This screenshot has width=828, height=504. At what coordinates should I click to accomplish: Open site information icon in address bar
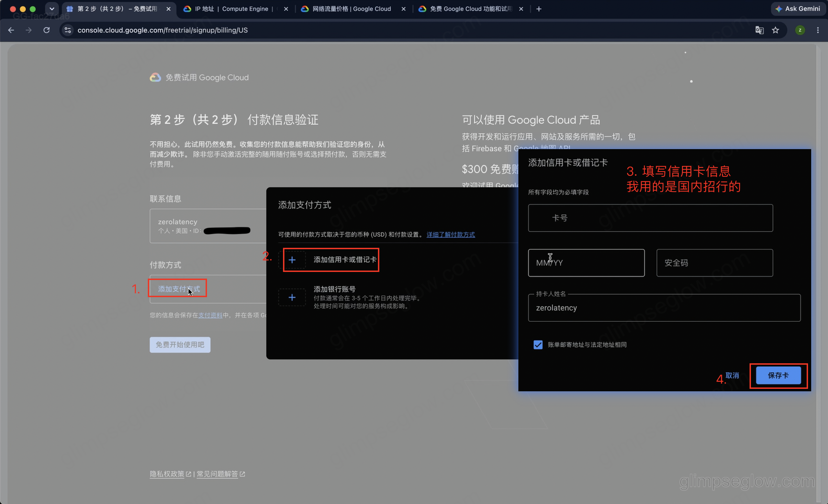click(x=68, y=30)
